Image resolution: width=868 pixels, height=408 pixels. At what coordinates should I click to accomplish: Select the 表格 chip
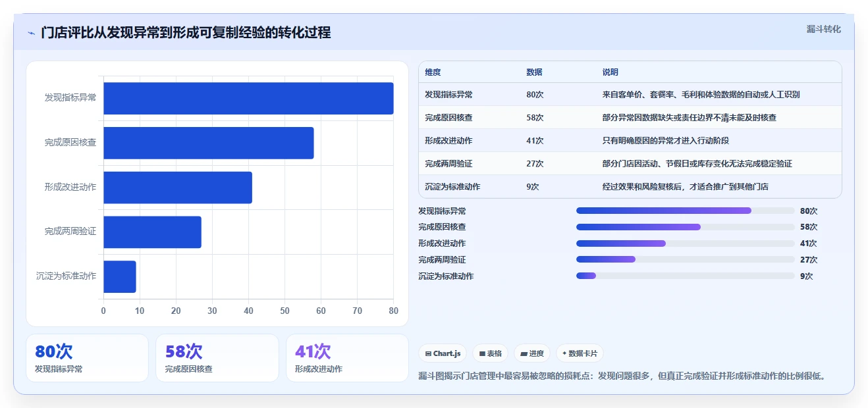(x=490, y=353)
